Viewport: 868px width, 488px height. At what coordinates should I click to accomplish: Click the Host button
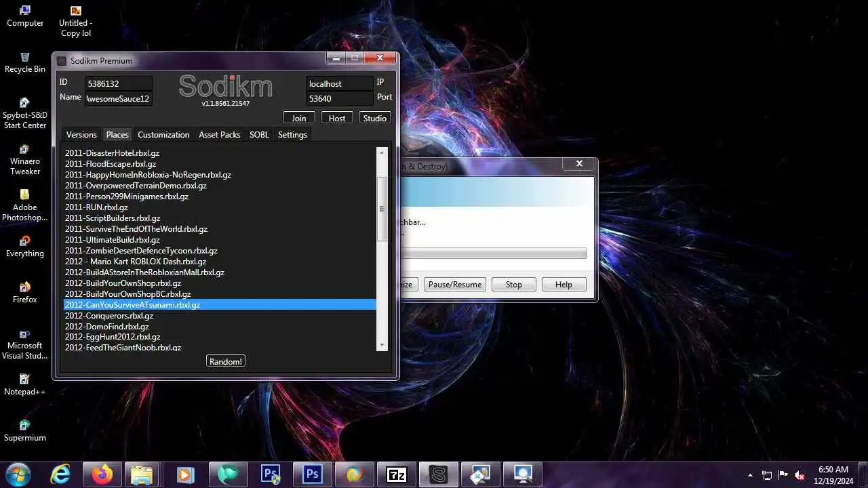337,118
